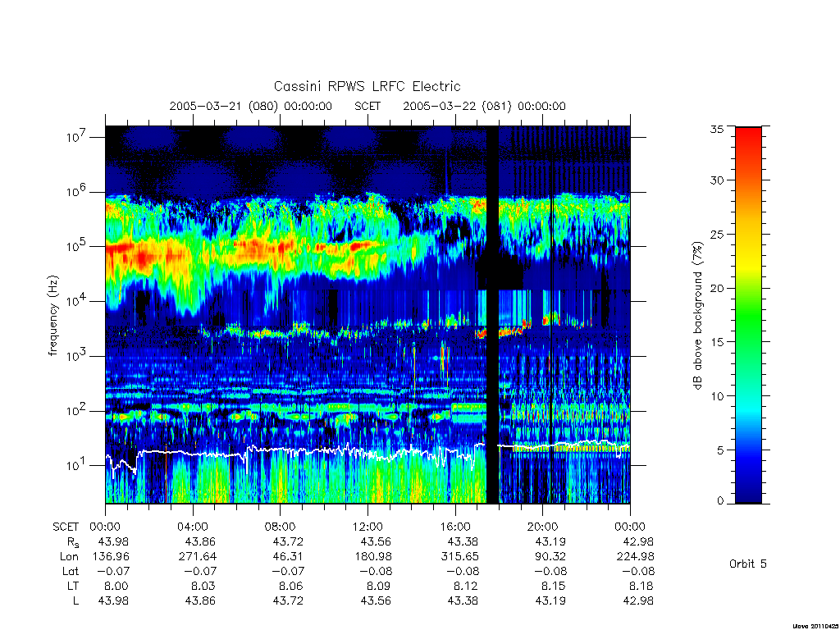Click the Uiowa 20110423 footer stamp
This screenshot has height=630, width=840.
click(x=816, y=626)
